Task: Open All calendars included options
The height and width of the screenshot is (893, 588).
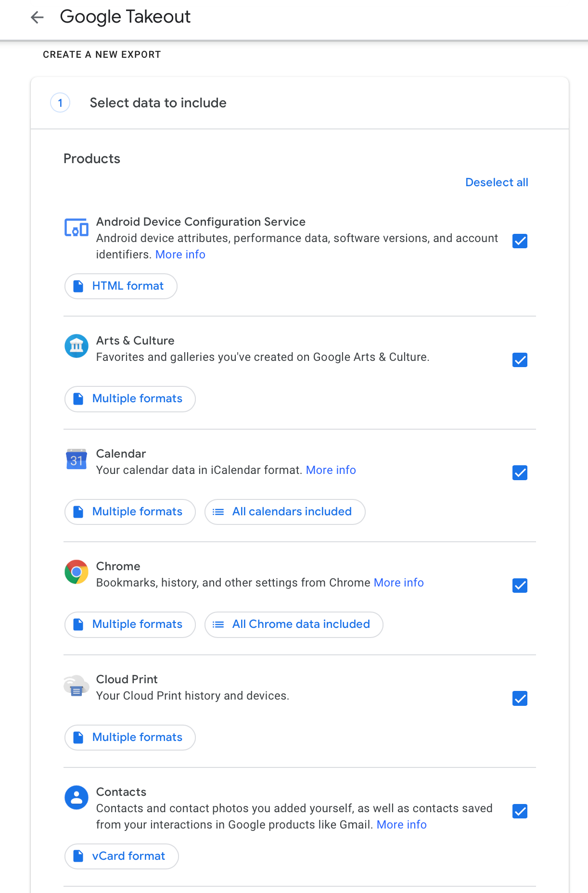Action: 285,512
